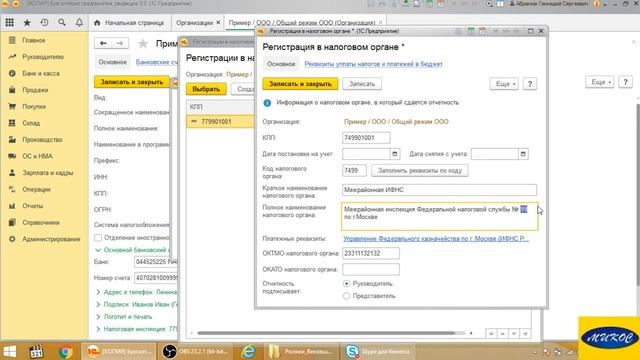This screenshot has width=640, height=360.
Task: Select Руководитель radio button
Action: (x=347, y=283)
